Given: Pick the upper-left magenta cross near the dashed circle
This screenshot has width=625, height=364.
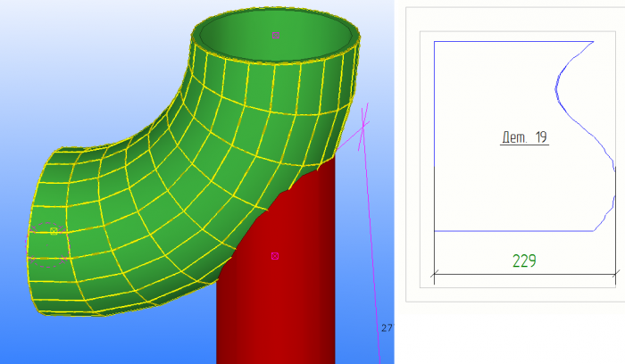Looking at the screenshot, I should click(x=34, y=229).
